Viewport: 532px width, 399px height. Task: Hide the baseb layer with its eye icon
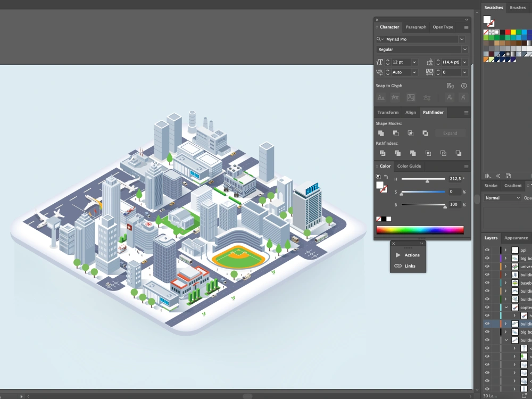pyautogui.click(x=487, y=282)
